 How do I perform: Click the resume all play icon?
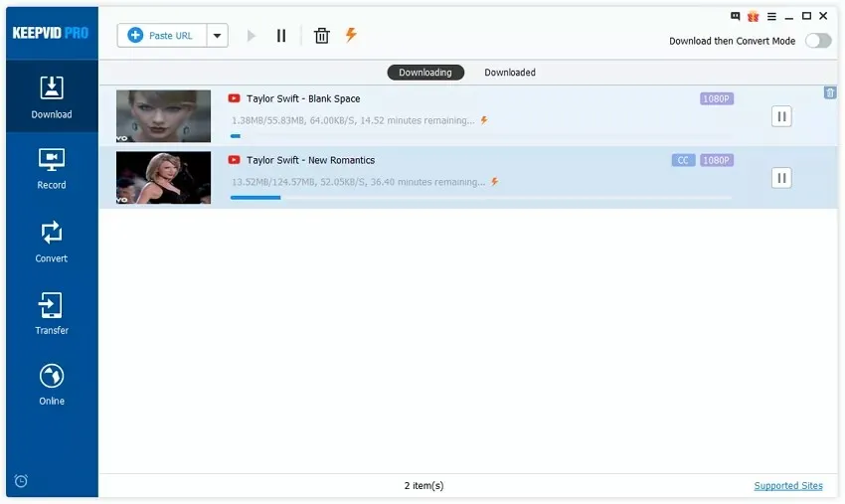[252, 36]
